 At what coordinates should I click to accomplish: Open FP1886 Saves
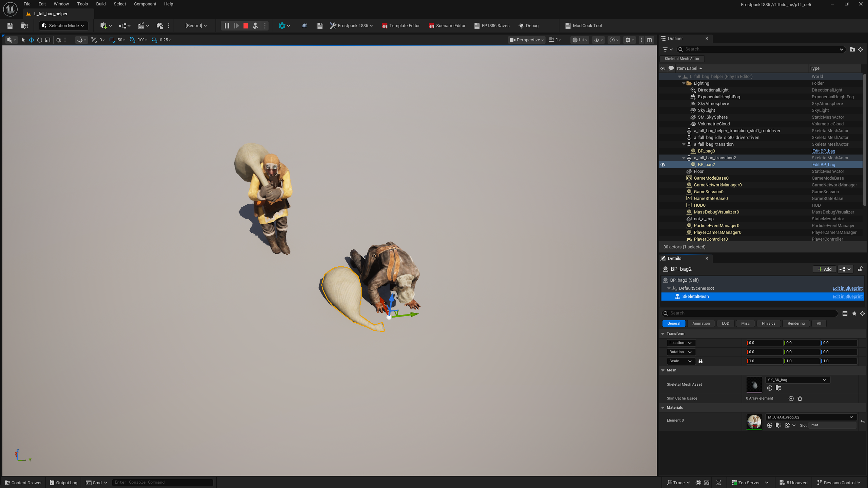click(492, 26)
